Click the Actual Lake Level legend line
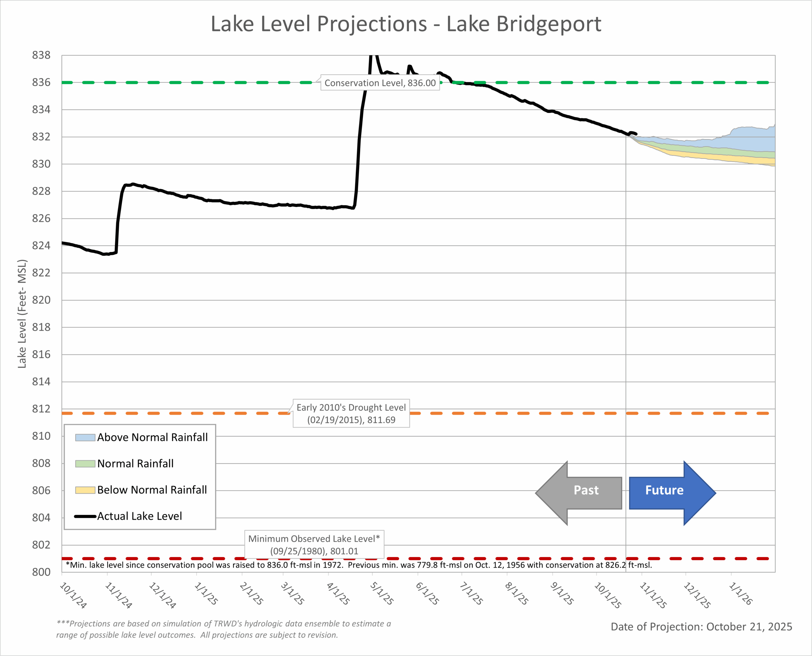The width and height of the screenshot is (812, 656). (x=85, y=516)
